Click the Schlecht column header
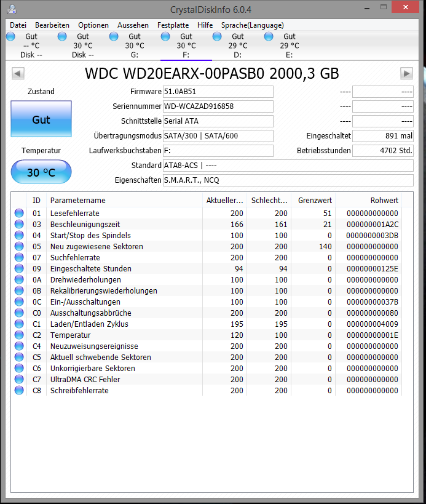The image size is (426, 504). point(269,200)
